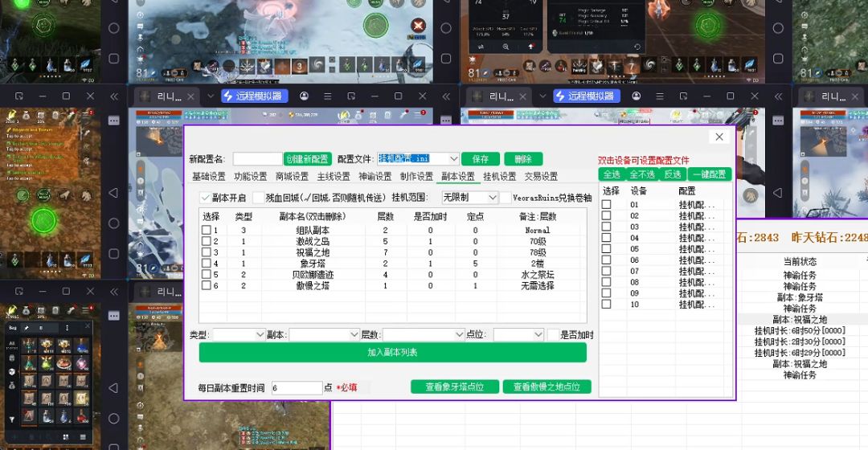Open hamburger menu beside right 远程模拟器
Image resolution: width=868 pixels, height=450 pixels.
660,96
